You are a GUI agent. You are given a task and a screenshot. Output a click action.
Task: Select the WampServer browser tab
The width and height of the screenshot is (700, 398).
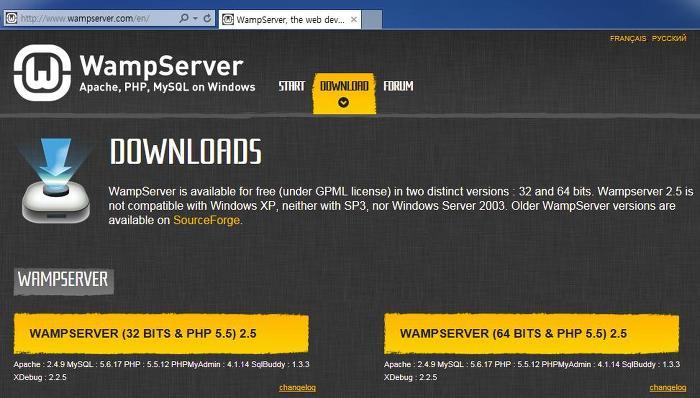290,20
